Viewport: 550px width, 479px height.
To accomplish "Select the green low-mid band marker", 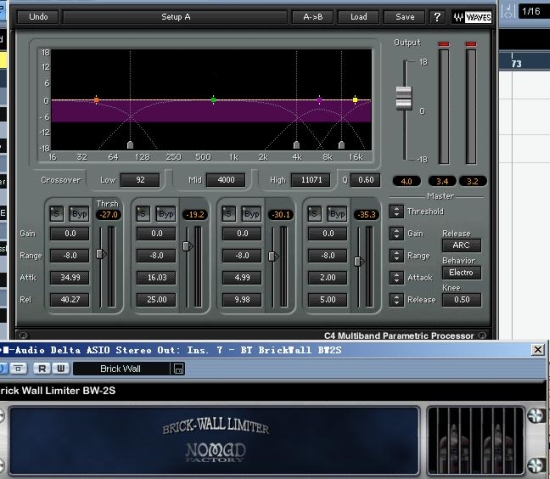I will (213, 100).
